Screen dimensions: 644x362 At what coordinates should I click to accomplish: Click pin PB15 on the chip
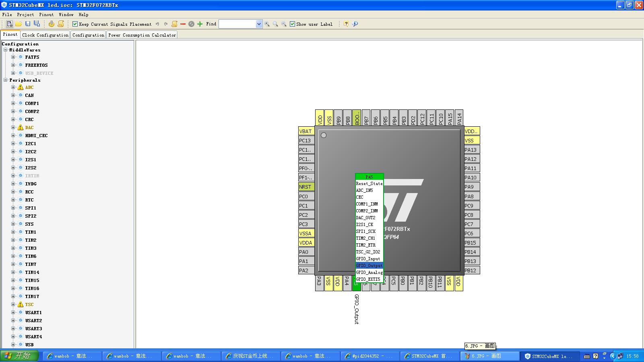coord(472,243)
